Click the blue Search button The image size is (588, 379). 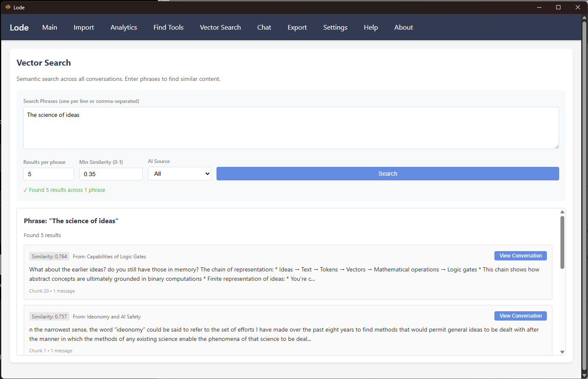[x=387, y=174]
